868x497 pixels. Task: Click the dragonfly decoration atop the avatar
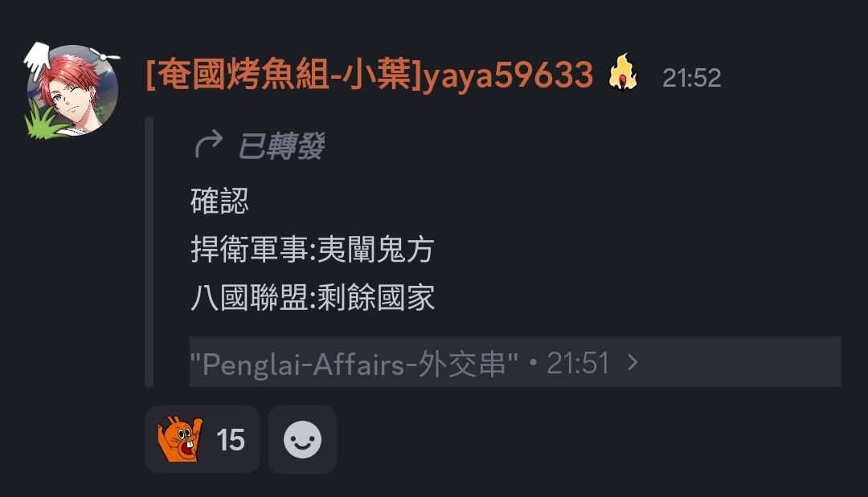coord(105,55)
